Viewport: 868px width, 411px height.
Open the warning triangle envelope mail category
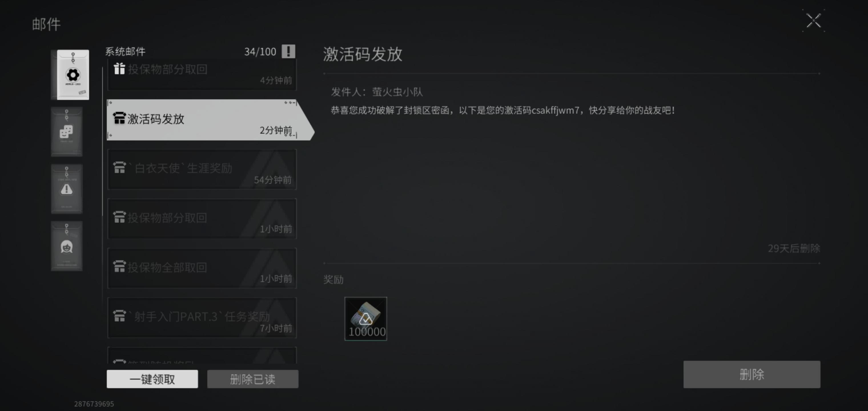[67, 189]
